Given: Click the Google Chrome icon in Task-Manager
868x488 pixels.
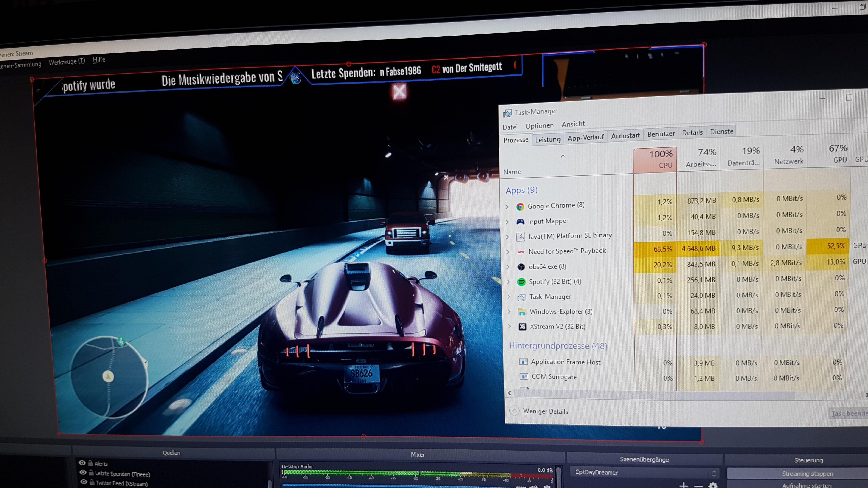Looking at the screenshot, I should [x=520, y=206].
